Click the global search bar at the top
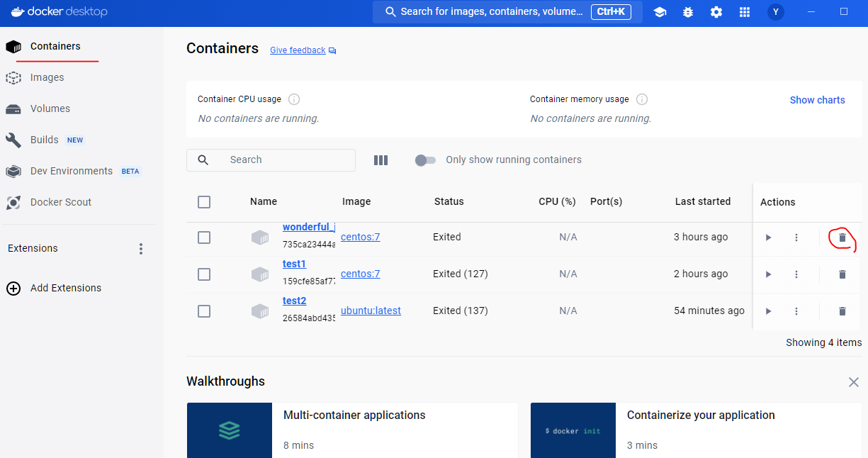 pos(507,12)
